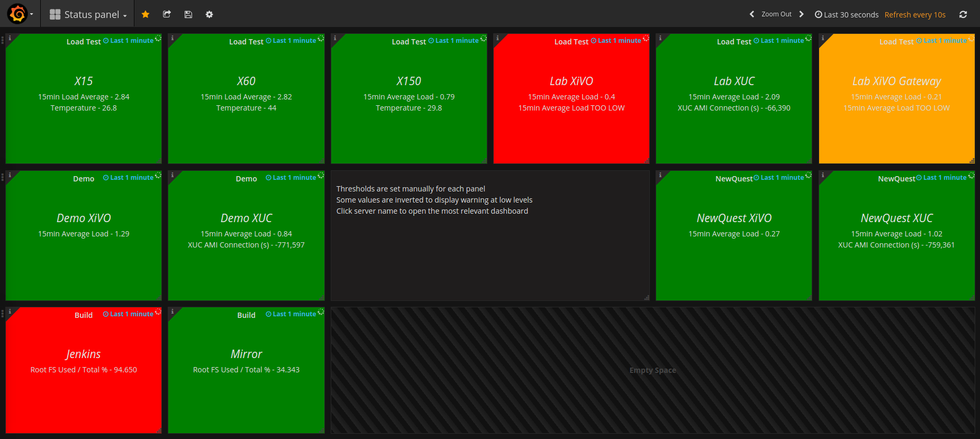Screen dimensions: 980x439
Task: Open the dashboard settings gear
Action: (x=209, y=14)
